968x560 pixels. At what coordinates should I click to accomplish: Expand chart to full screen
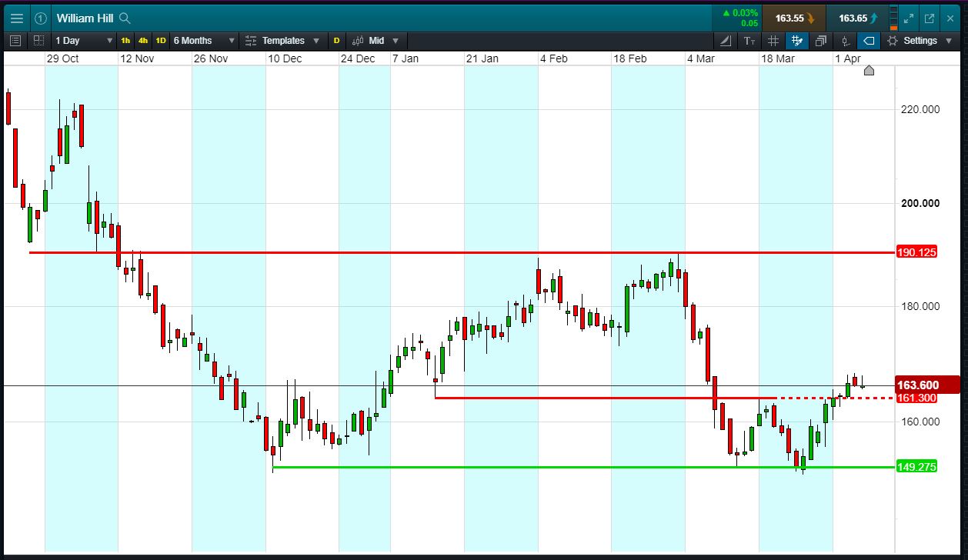point(909,18)
